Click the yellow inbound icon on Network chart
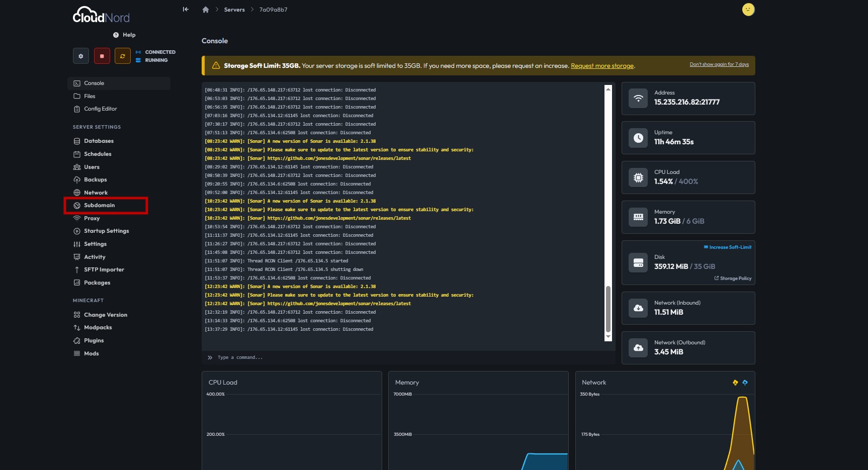The image size is (868, 470). tap(735, 383)
